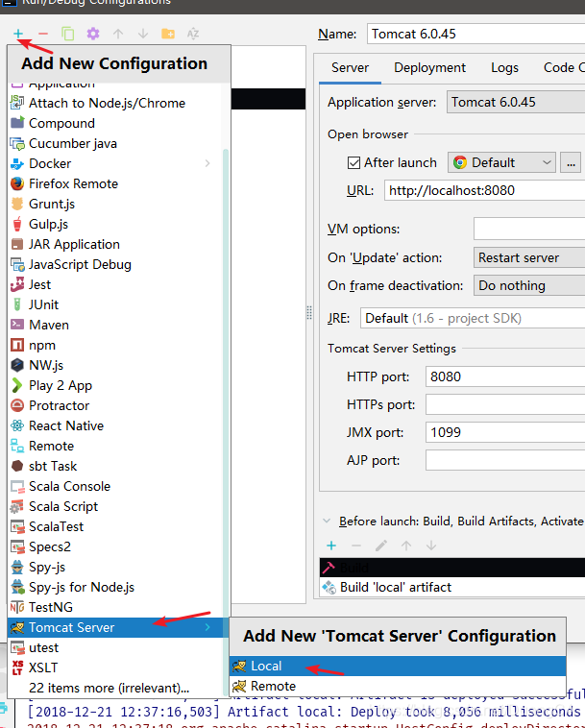This screenshot has width=585, height=728.
Task: Click the Name field with Tomcat 6.0.45
Action: 475,34
